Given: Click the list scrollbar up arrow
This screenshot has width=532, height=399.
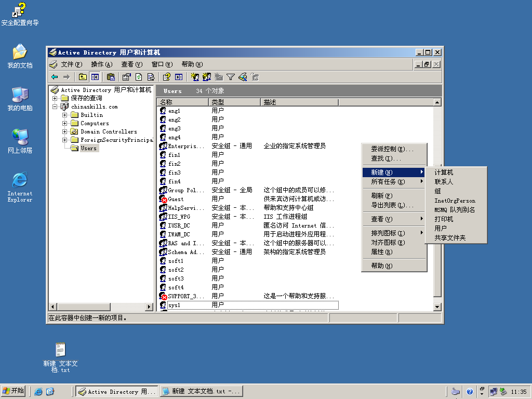Looking at the screenshot, I should tap(437, 102).
